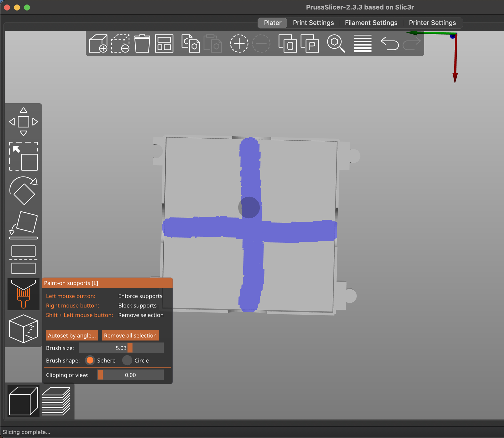Select Circle brush shape

(127, 360)
